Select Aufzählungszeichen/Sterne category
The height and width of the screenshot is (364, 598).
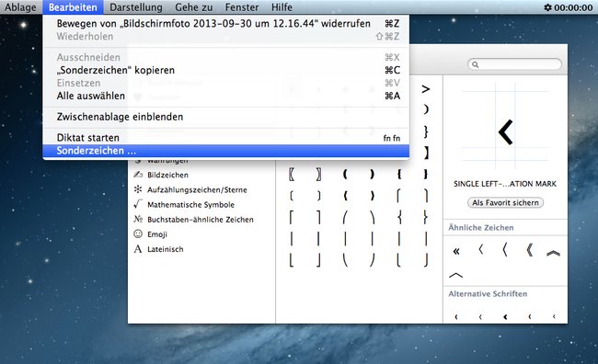197,190
